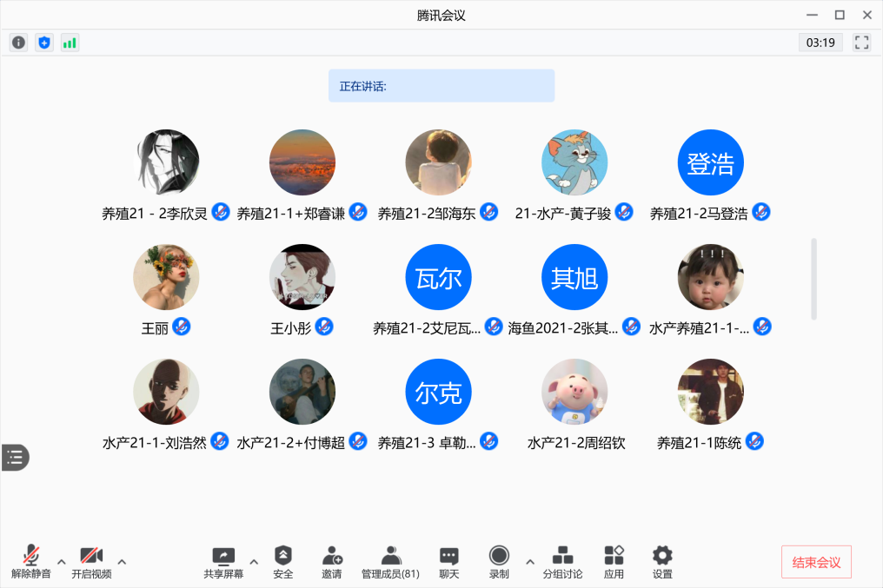Click the End Meeting (结束会议) button
Viewport: 883px width, 588px height.
816,562
